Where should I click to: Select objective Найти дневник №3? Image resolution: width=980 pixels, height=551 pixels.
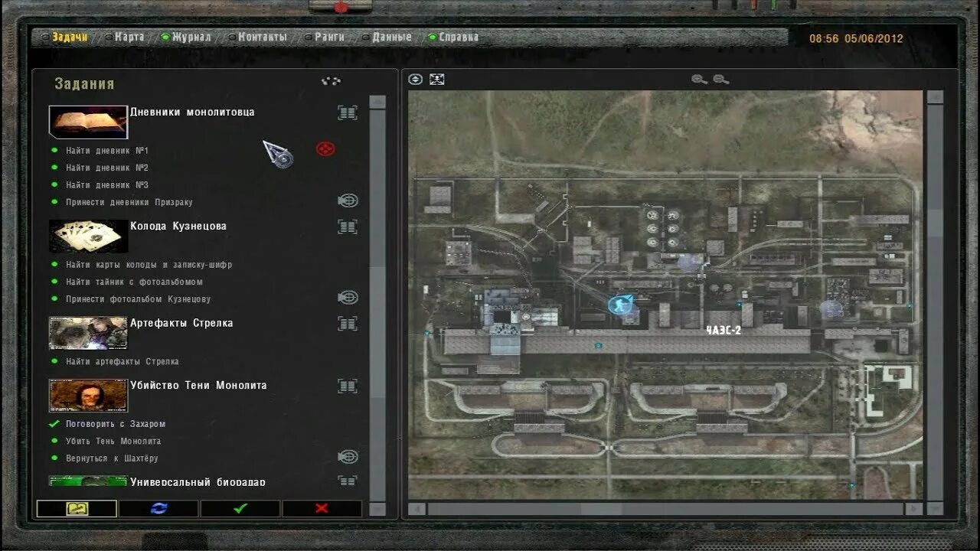tap(107, 185)
